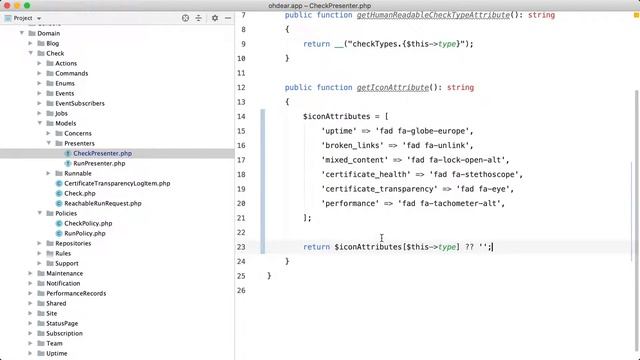640x360 pixels.
Task: Open ReachableRunRequest.php file
Action: pyautogui.click(x=103, y=203)
